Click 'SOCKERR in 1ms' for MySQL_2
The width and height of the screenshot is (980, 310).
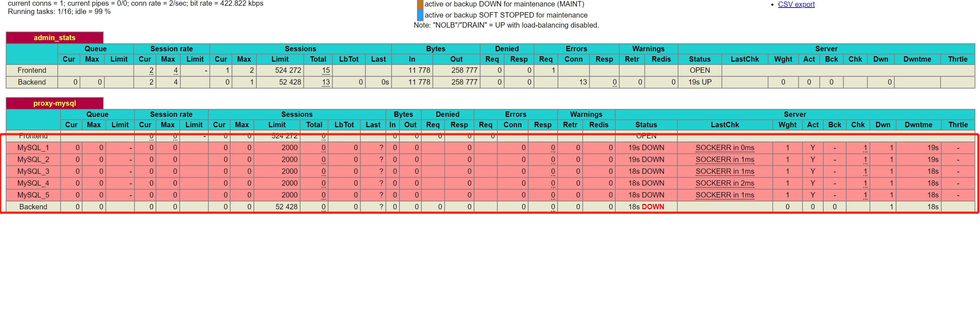[725, 159]
